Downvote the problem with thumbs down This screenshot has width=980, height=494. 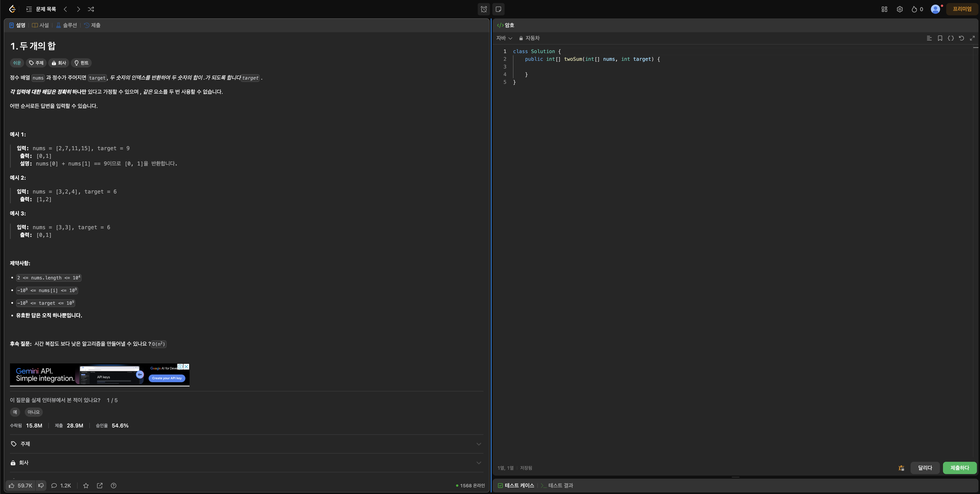point(41,486)
